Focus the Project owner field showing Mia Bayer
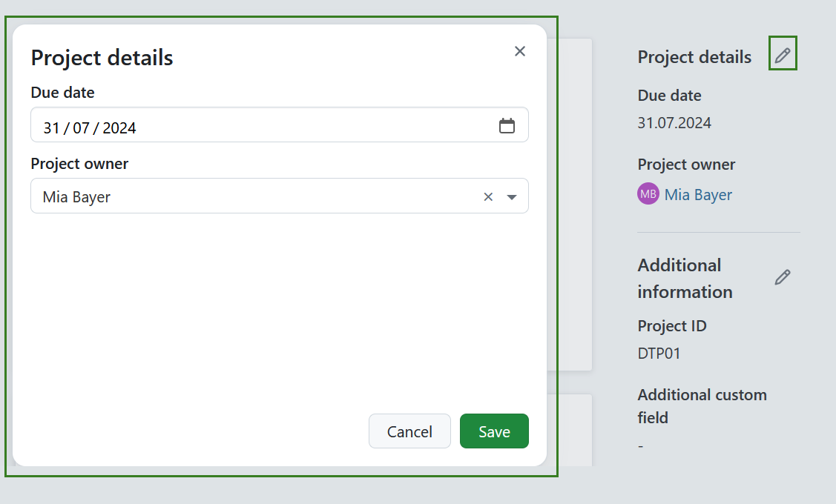Viewport: 836px width, 504px height. [252, 197]
